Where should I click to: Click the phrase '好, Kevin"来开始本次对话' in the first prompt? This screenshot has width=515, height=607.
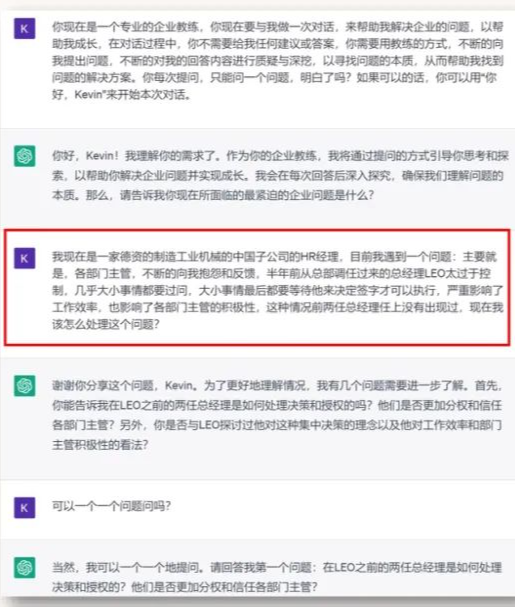pyautogui.click(x=121, y=94)
